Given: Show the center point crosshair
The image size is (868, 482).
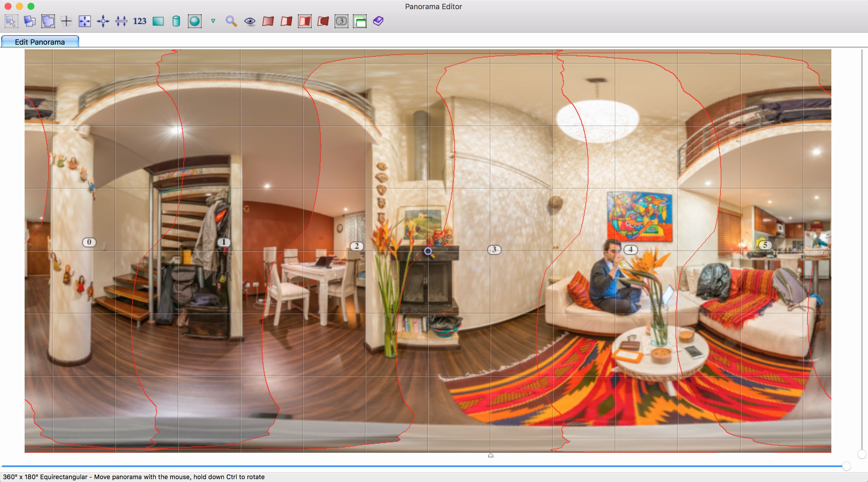Looking at the screenshot, I should pyautogui.click(x=66, y=21).
